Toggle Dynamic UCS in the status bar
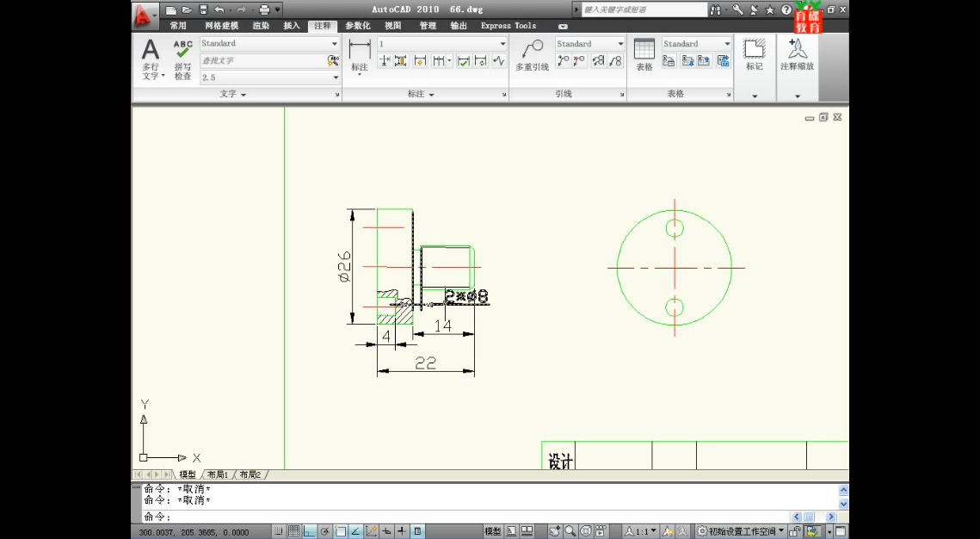The image size is (980, 539). (x=371, y=531)
